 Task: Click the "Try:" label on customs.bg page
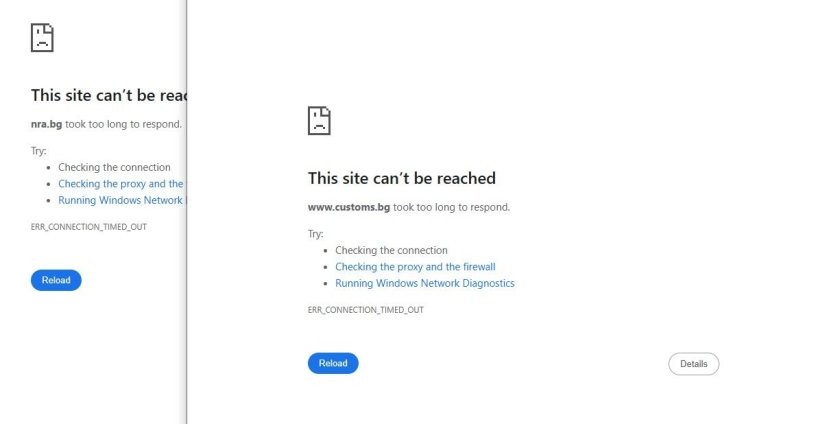click(x=316, y=234)
